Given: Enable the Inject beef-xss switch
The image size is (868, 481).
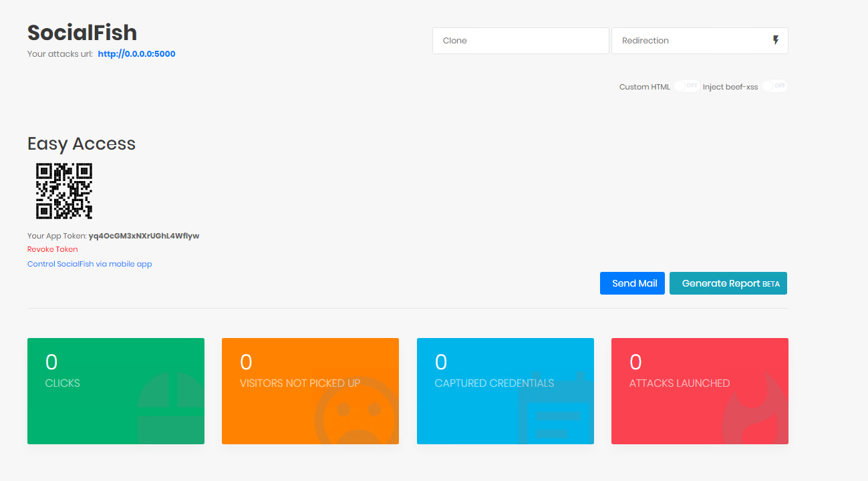Looking at the screenshot, I should [775, 86].
